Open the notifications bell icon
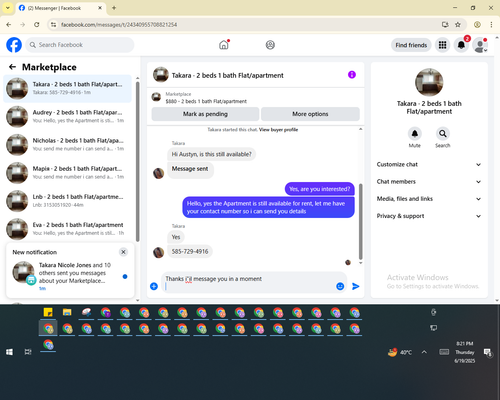This screenshot has width=500, height=400. 461,45
